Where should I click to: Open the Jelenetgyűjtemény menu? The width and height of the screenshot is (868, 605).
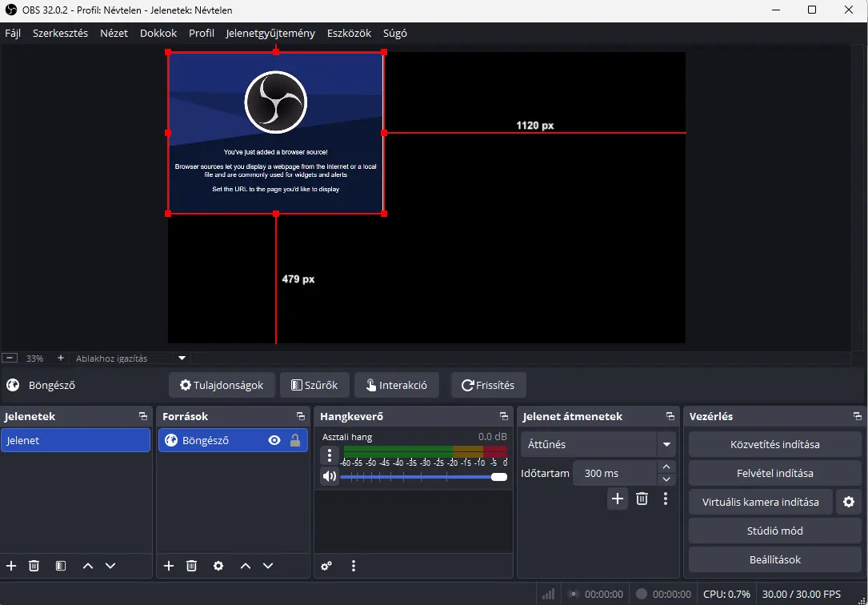(x=271, y=34)
